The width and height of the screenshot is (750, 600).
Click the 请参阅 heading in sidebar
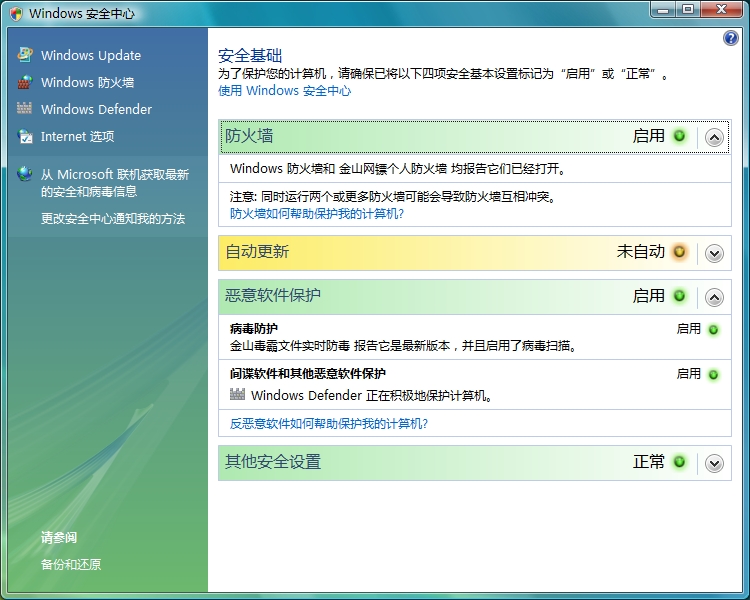click(59, 537)
